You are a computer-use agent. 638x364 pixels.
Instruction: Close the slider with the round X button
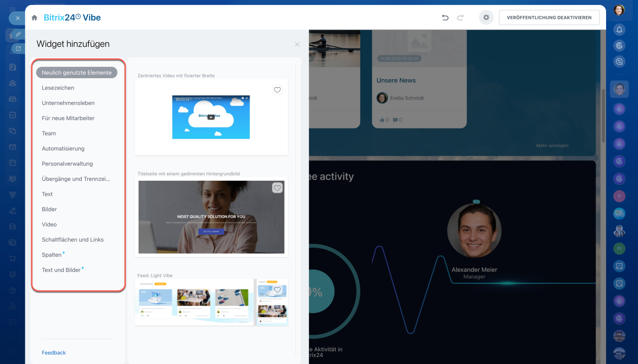(17, 18)
